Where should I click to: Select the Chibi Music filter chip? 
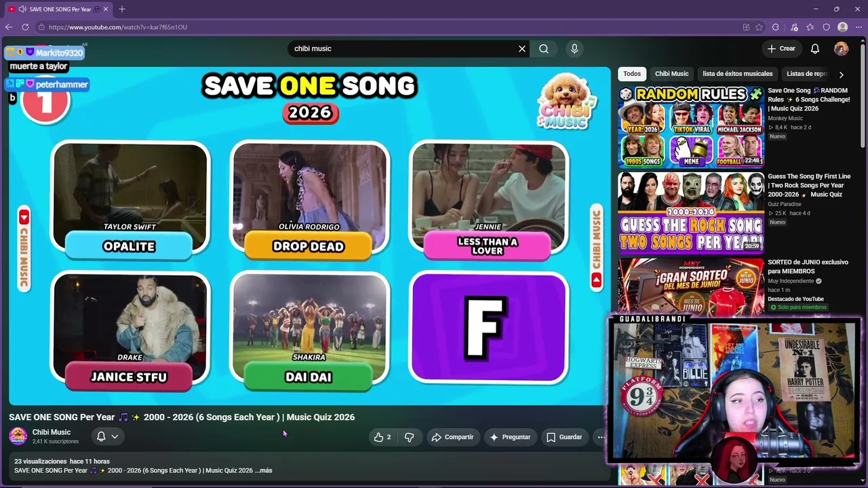click(671, 74)
